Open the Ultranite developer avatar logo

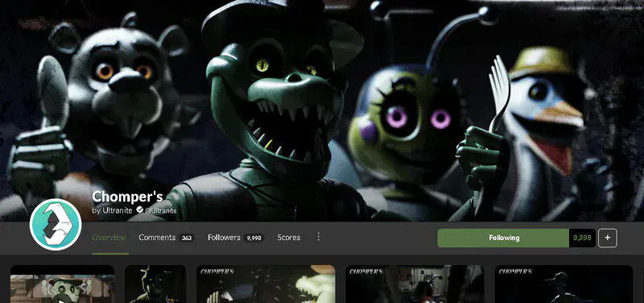(56, 225)
